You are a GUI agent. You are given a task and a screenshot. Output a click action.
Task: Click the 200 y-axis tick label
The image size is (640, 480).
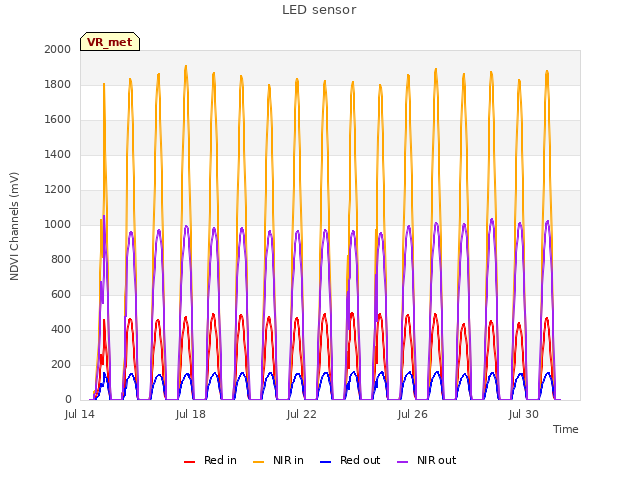tap(61, 364)
